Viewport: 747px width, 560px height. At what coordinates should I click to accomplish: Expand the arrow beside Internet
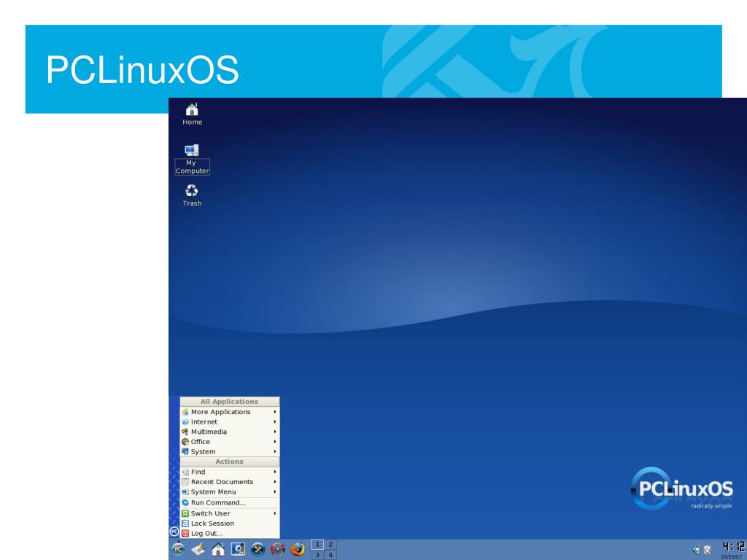pos(275,422)
